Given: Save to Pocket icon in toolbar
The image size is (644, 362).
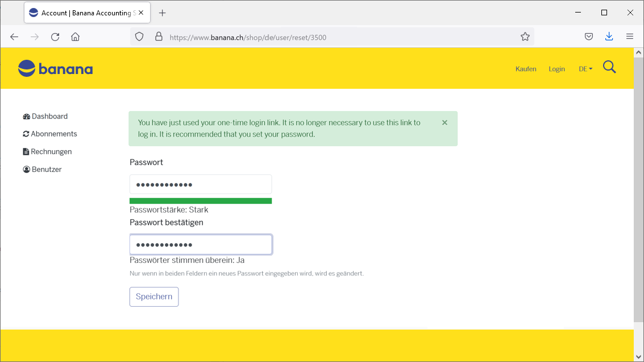Looking at the screenshot, I should [589, 37].
